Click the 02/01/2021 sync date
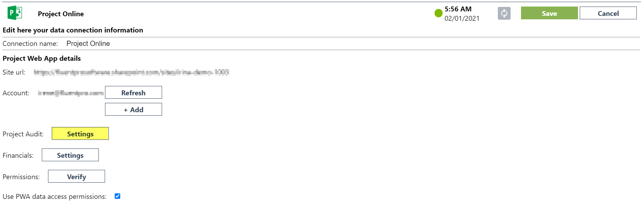Viewport: 644px width, 203px height. (462, 18)
